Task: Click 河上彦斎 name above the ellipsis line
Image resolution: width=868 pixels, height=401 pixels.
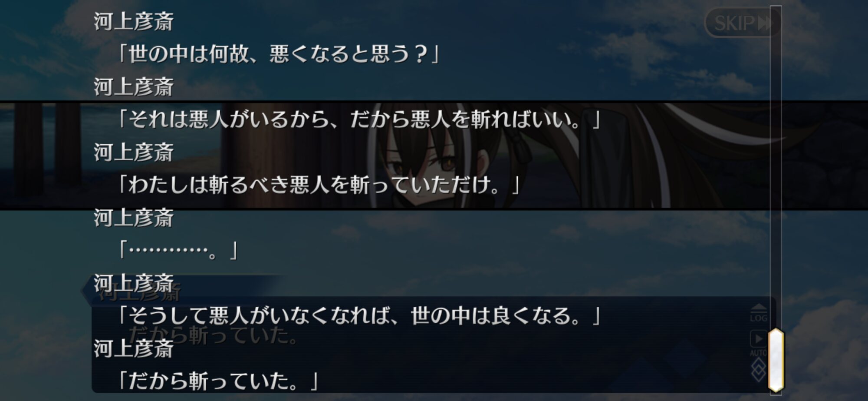Action: click(134, 218)
